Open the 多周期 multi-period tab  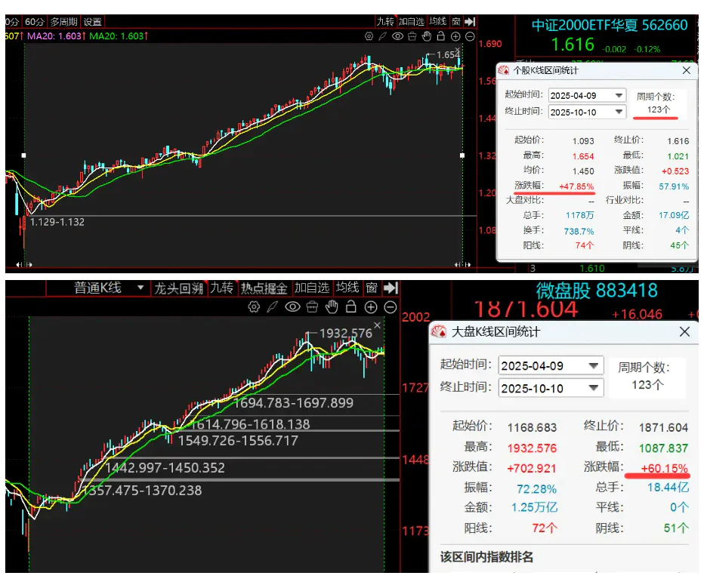[65, 22]
